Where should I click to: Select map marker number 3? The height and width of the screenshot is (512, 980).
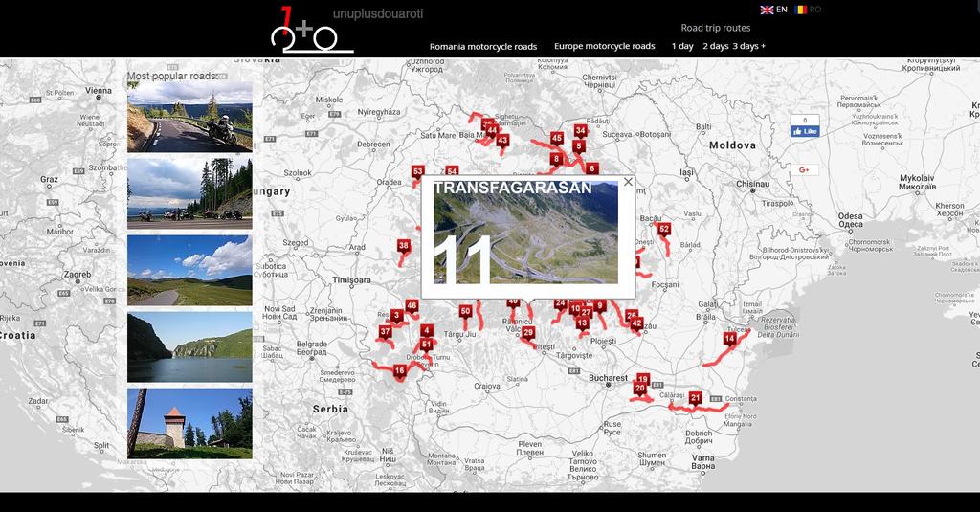[x=396, y=317]
